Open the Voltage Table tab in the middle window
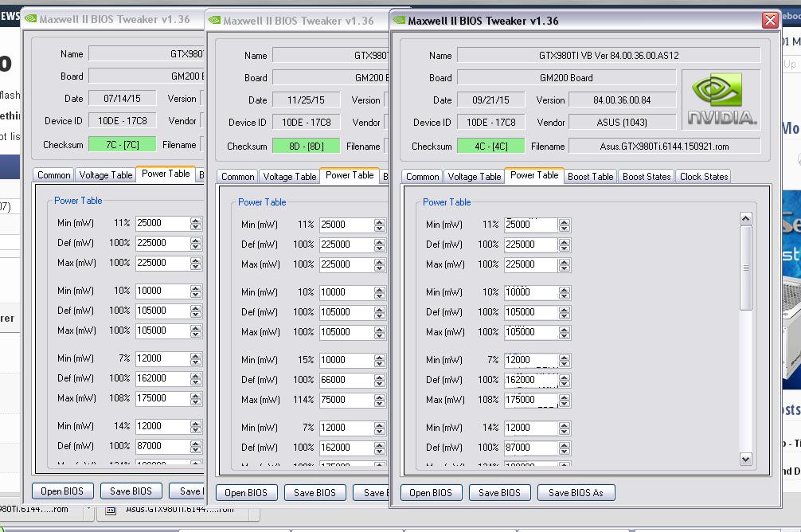Screen dimensions: 801x532 289,177
